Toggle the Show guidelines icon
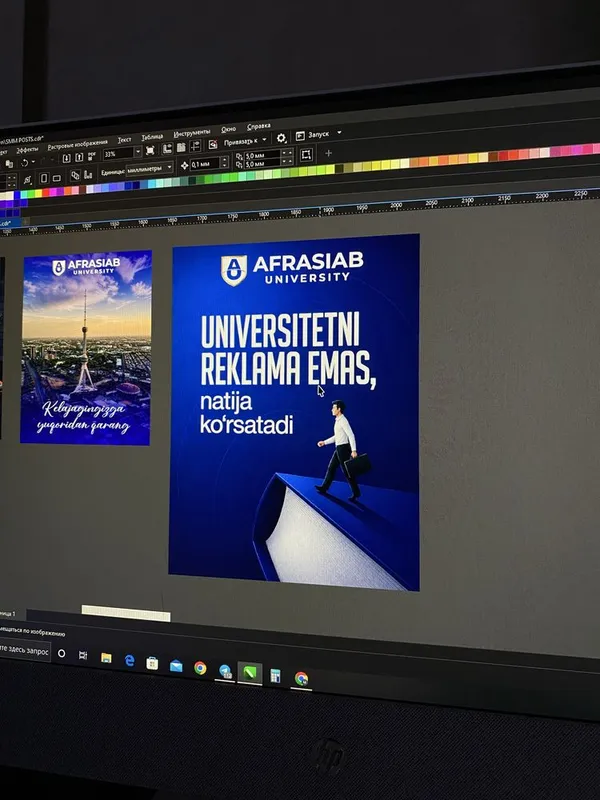 (x=195, y=146)
